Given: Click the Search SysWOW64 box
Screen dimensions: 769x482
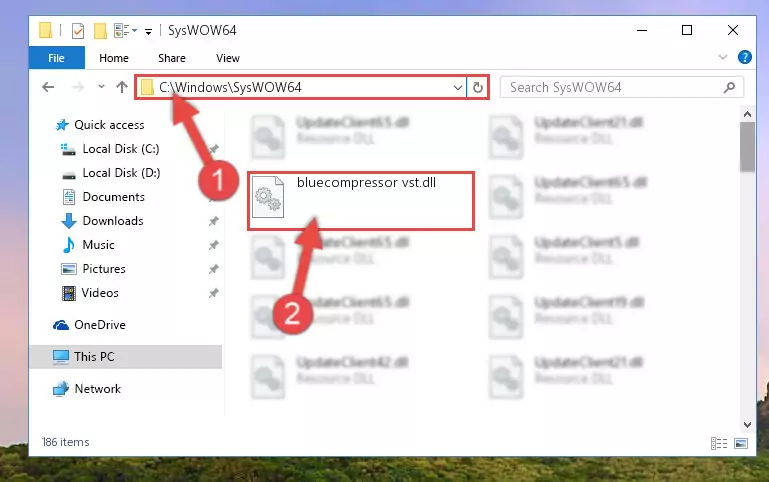Looking at the screenshot, I should pos(621,87).
